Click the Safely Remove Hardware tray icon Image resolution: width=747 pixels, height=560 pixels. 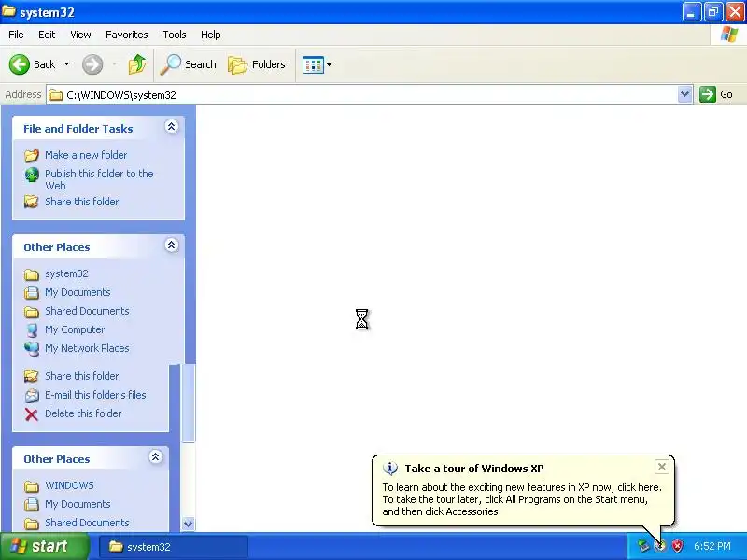[643, 546]
